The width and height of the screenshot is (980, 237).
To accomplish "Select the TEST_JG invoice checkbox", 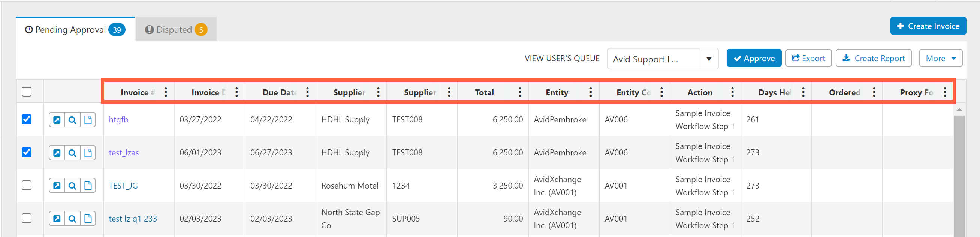I will pos(27,186).
